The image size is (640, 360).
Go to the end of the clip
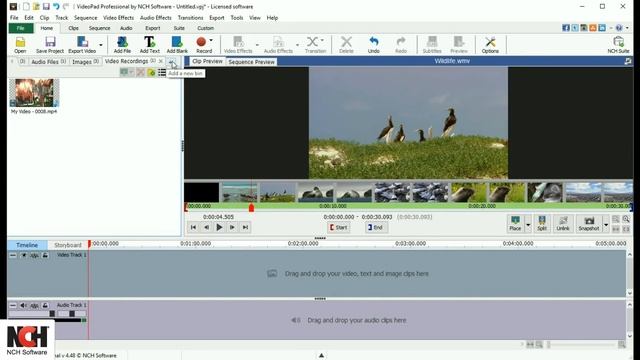pos(245,227)
